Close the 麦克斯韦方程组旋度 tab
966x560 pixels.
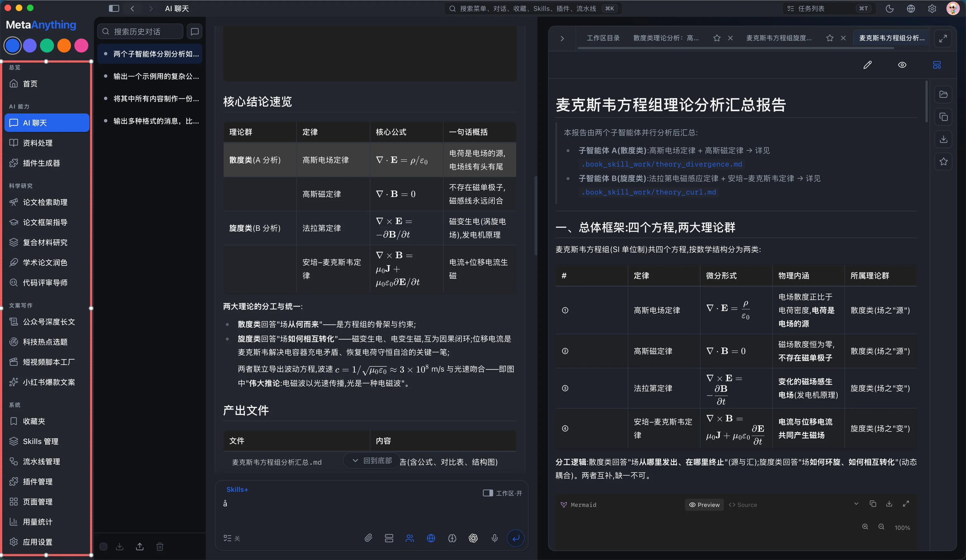click(843, 38)
